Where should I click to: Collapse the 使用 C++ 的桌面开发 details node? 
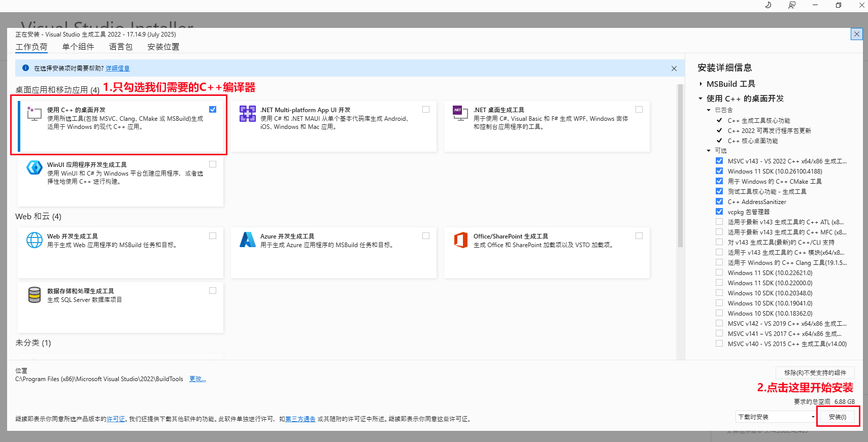click(700, 98)
